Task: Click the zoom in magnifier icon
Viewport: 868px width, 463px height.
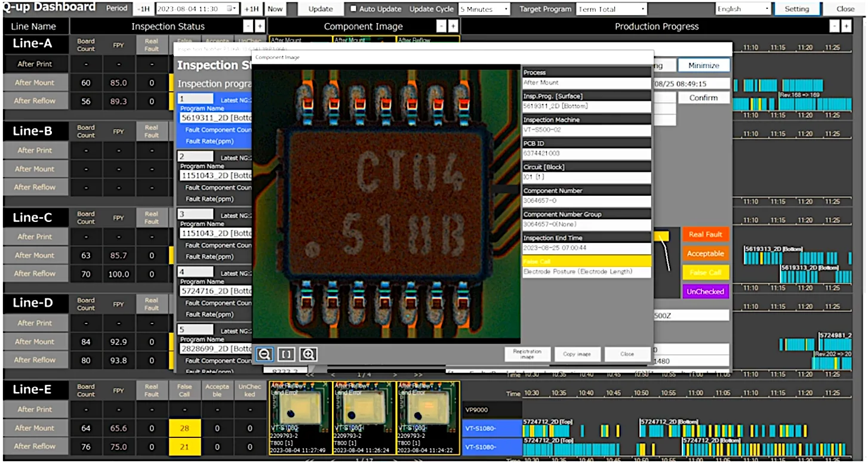Action: pos(308,354)
